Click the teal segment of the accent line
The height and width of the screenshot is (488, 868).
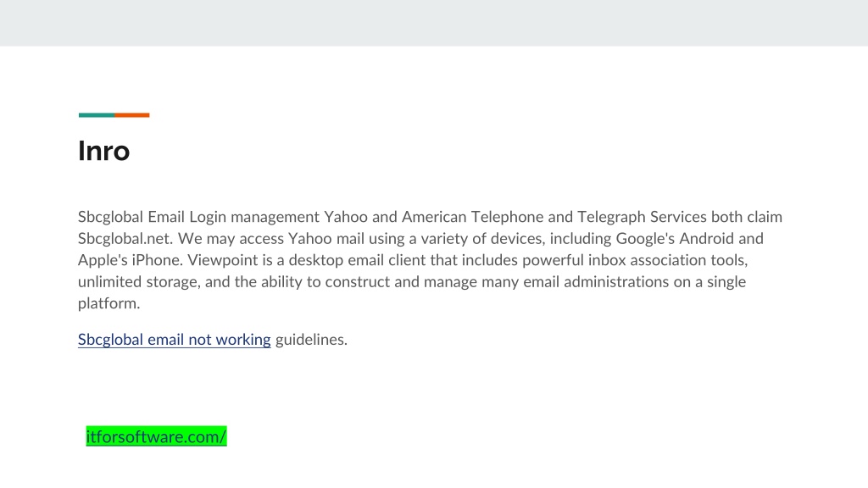pos(97,115)
